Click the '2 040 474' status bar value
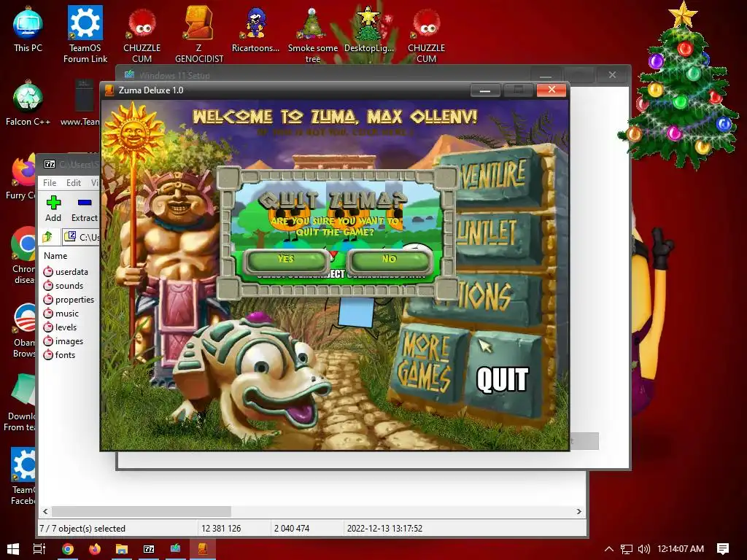 pos(292,529)
